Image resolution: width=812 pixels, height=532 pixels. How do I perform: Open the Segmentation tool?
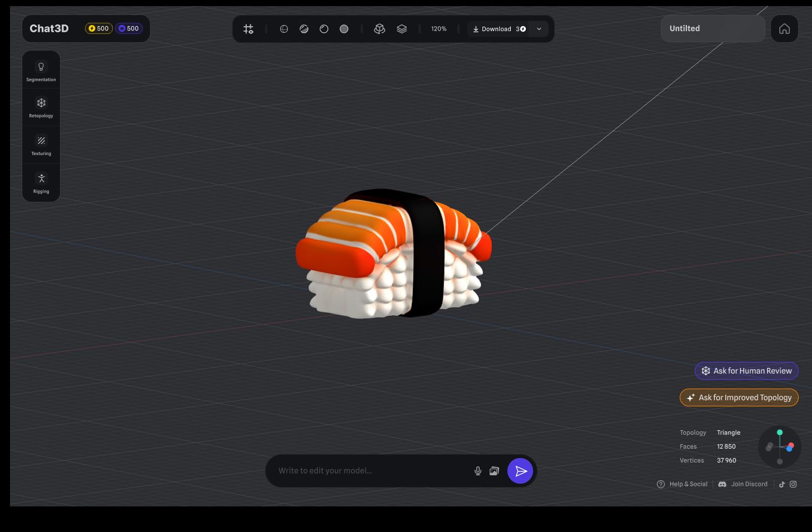tap(41, 71)
